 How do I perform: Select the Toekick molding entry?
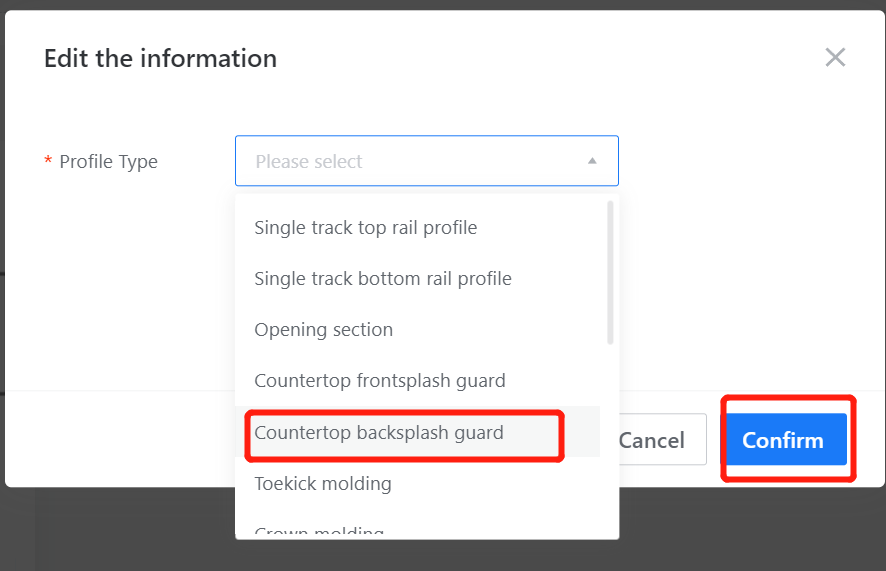click(x=322, y=484)
